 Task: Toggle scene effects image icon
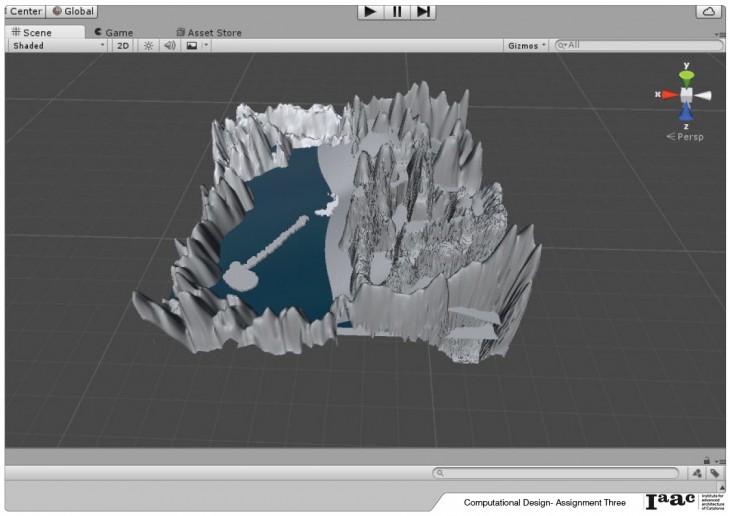[191, 45]
